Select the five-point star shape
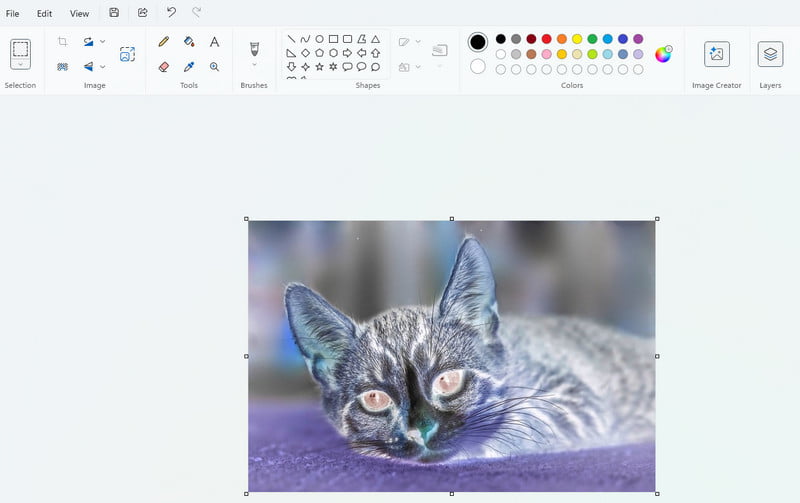 pyautogui.click(x=319, y=67)
